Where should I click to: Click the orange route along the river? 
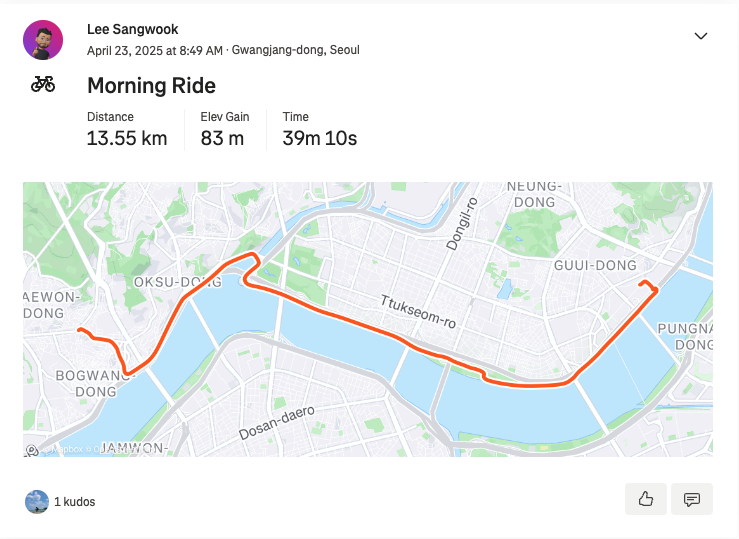pos(358,324)
